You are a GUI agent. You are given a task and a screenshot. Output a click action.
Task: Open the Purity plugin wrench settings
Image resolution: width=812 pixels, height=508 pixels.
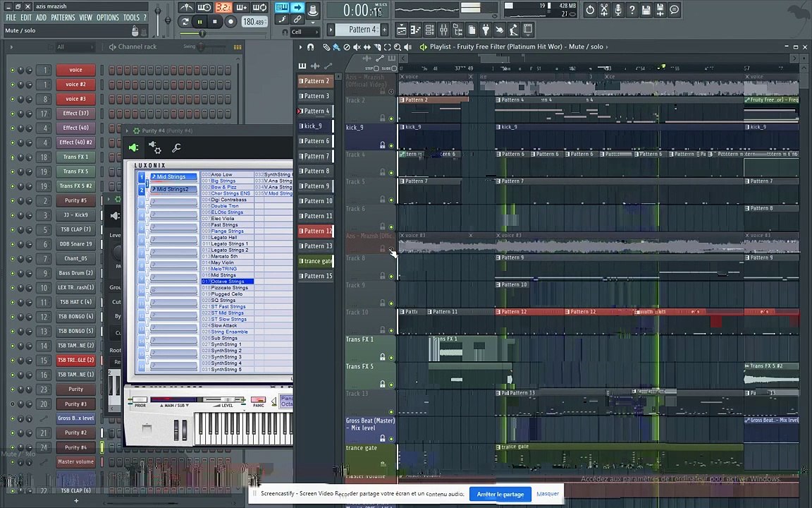[176, 147]
